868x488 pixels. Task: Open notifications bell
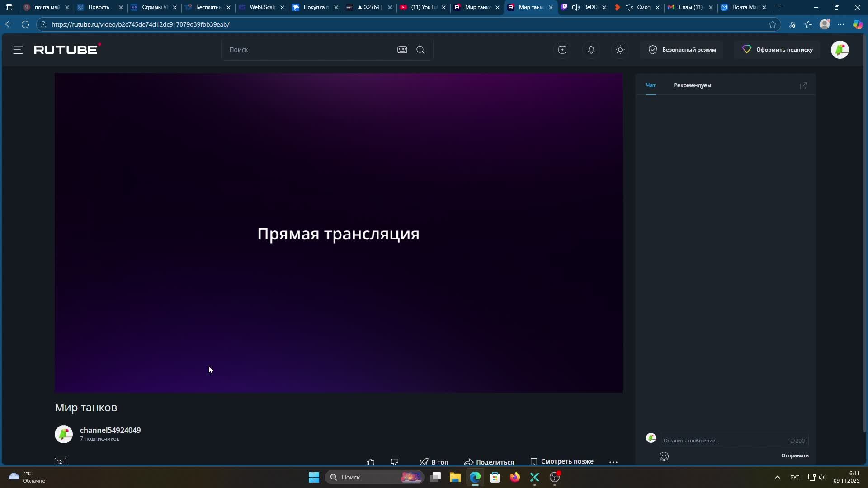[591, 50]
